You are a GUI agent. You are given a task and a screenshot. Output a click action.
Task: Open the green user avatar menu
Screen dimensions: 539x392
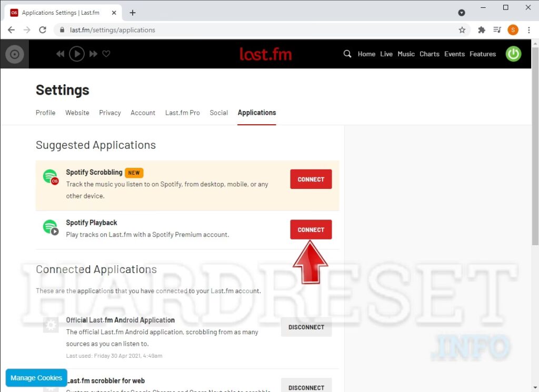(x=513, y=54)
